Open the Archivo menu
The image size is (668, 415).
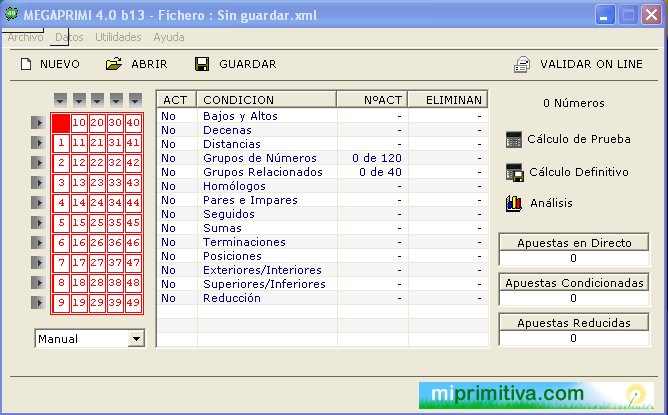(25, 37)
